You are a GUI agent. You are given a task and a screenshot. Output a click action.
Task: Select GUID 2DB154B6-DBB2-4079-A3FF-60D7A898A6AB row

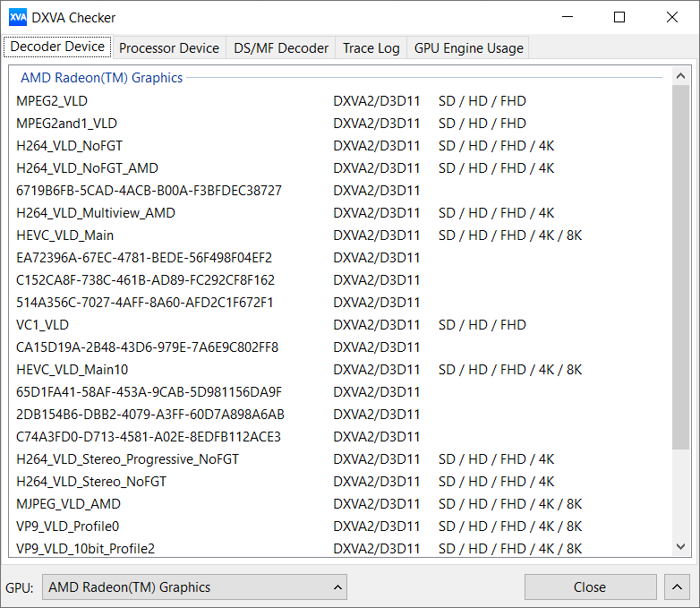[x=340, y=414]
